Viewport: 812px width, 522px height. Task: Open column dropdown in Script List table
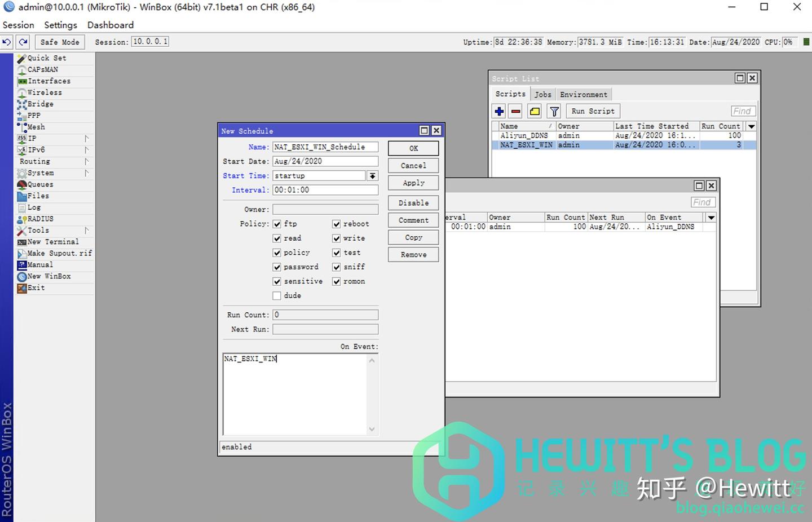(751, 126)
